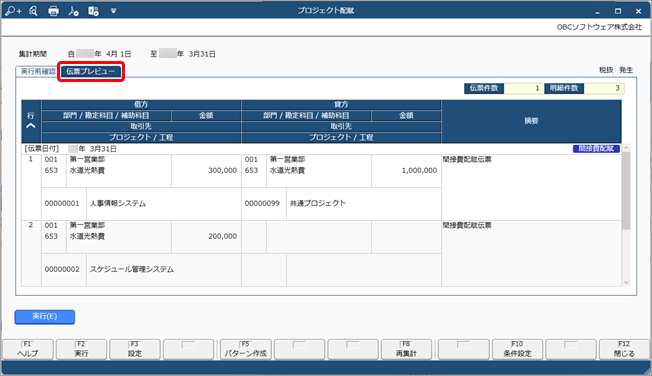Click project code 00000001
652x376 pixels.
[62, 203]
